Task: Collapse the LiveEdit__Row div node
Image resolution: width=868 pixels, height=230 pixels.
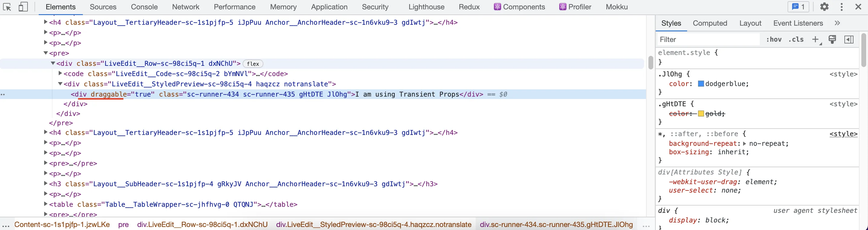Action: [53, 63]
